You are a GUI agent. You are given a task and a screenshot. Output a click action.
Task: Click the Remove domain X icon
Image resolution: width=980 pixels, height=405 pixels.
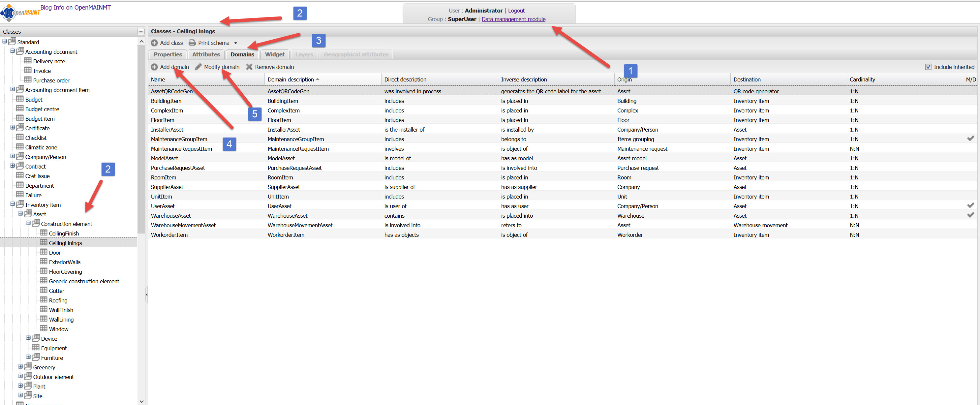(x=249, y=67)
